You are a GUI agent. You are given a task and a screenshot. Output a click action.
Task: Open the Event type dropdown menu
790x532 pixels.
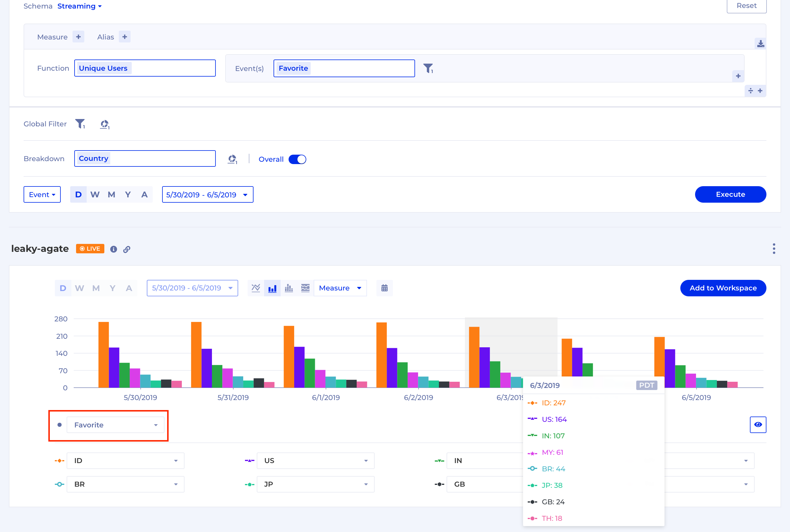coord(42,194)
